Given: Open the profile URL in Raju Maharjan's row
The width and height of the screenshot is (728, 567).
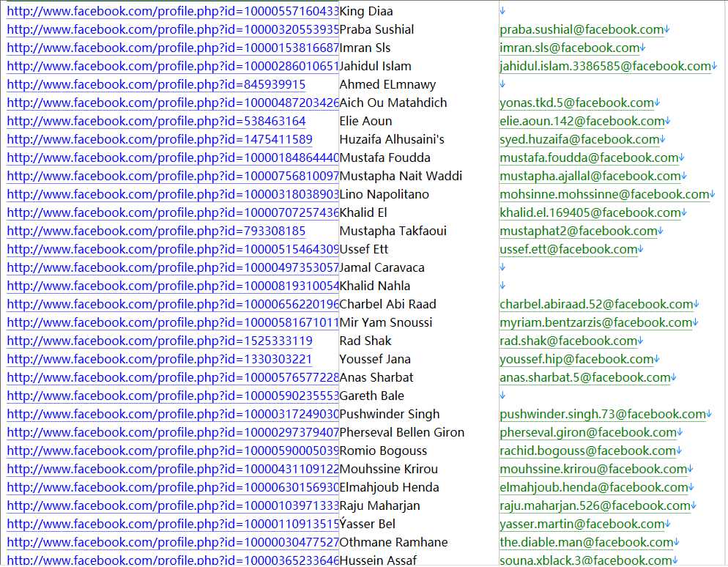Looking at the screenshot, I should (x=173, y=505).
